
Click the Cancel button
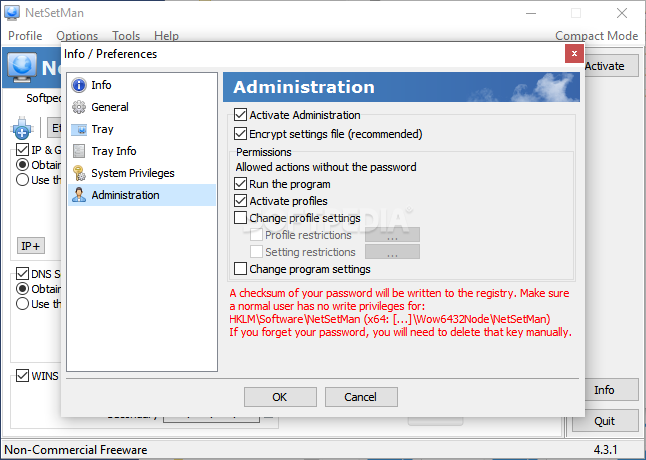(x=361, y=397)
